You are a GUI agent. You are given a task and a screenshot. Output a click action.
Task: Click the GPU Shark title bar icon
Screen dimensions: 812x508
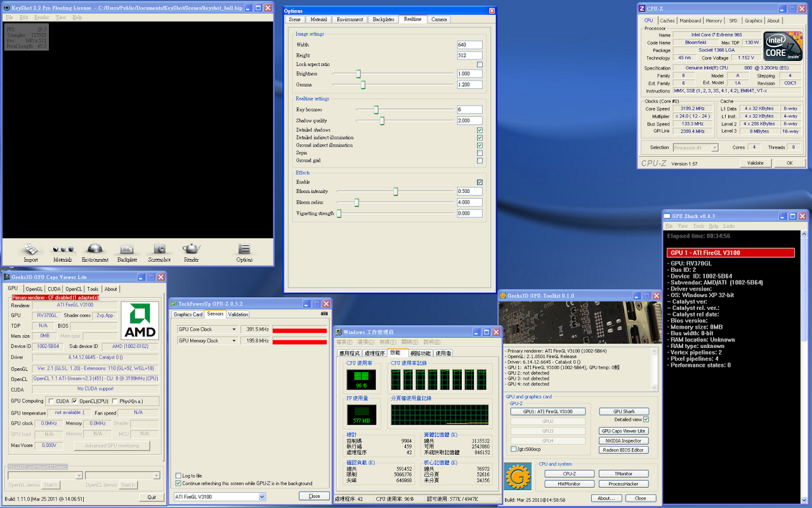click(667, 216)
